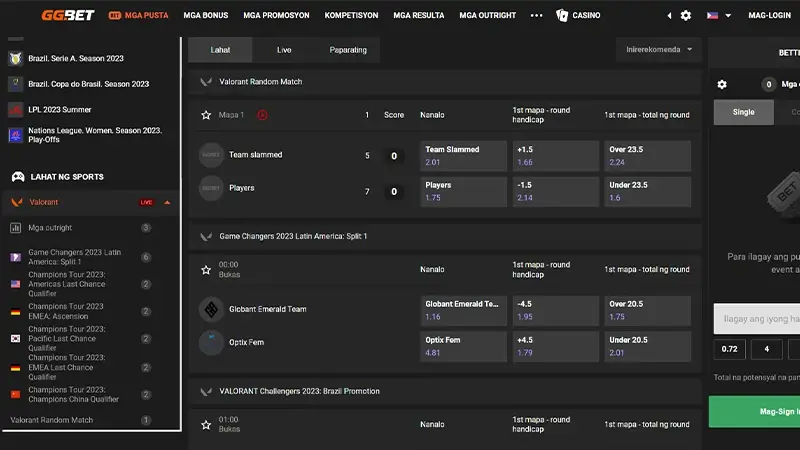Screen dimensions: 800x450
Task: Open the language flag dropdown
Action: point(718,16)
